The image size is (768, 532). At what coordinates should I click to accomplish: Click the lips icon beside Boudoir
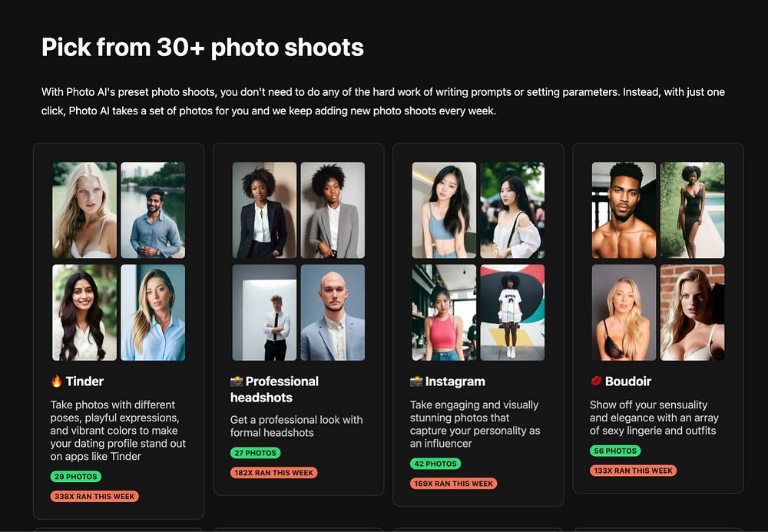coord(596,381)
